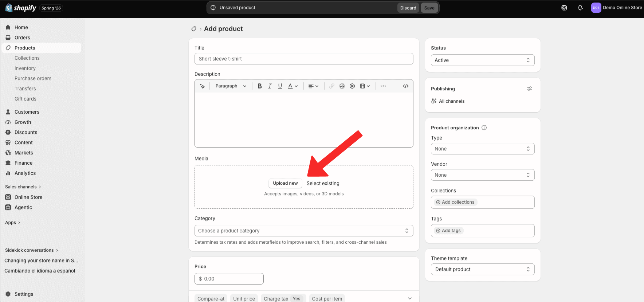
Task: Click Add collections chip
Action: pyautogui.click(x=455, y=202)
